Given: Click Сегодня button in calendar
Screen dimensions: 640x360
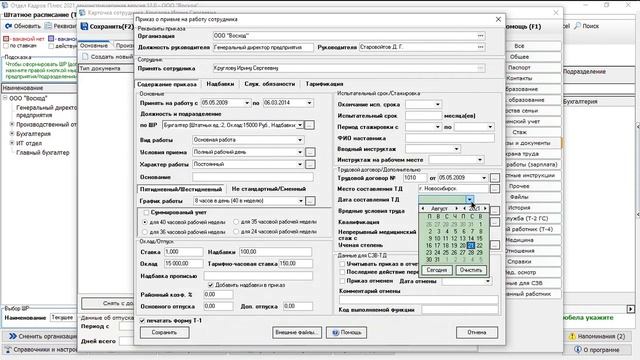Looking at the screenshot, I should click(x=437, y=270).
